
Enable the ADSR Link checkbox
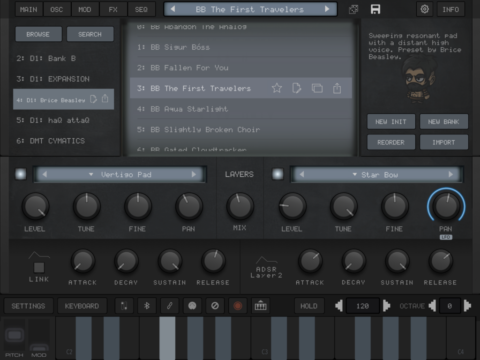point(39,267)
